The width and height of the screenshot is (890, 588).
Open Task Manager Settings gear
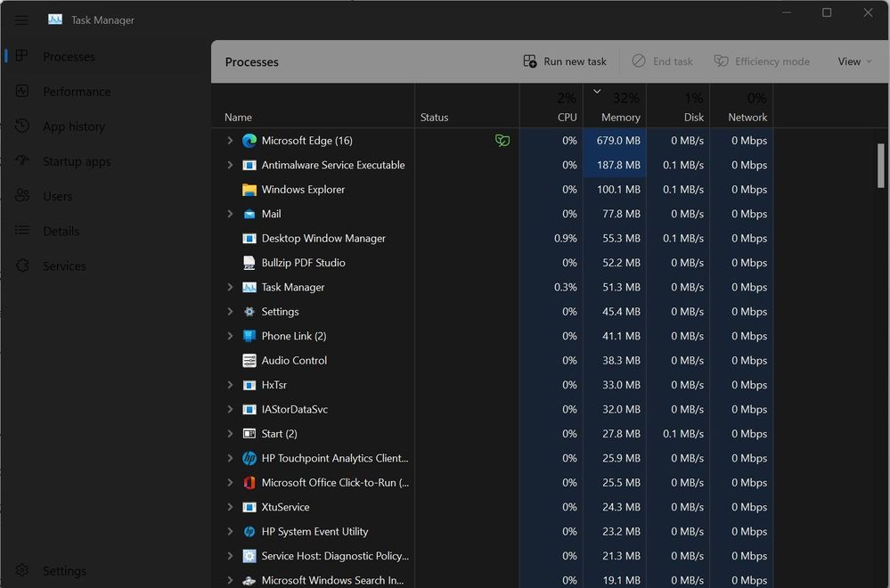pyautogui.click(x=23, y=570)
